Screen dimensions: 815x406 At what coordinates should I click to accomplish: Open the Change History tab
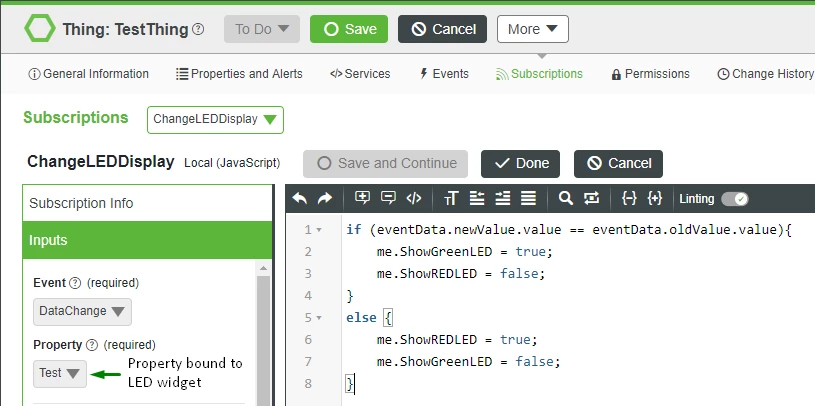765,74
